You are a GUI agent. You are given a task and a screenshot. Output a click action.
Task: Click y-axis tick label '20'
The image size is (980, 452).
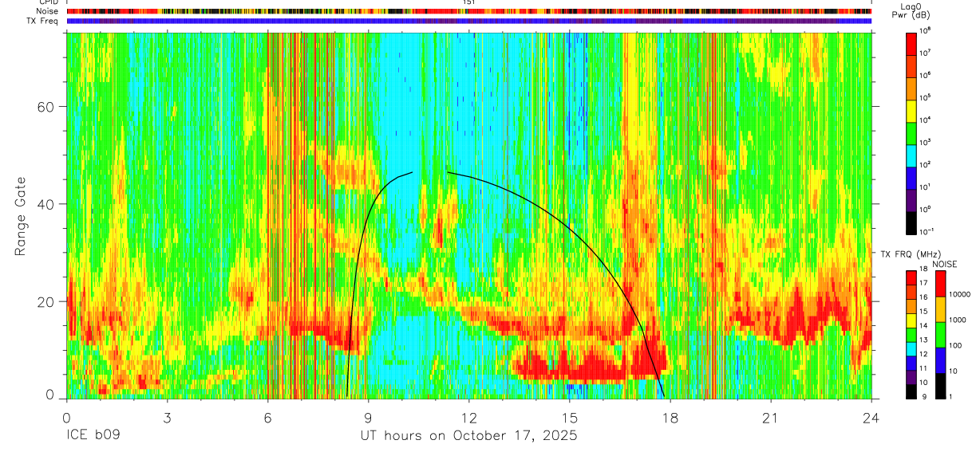point(47,301)
